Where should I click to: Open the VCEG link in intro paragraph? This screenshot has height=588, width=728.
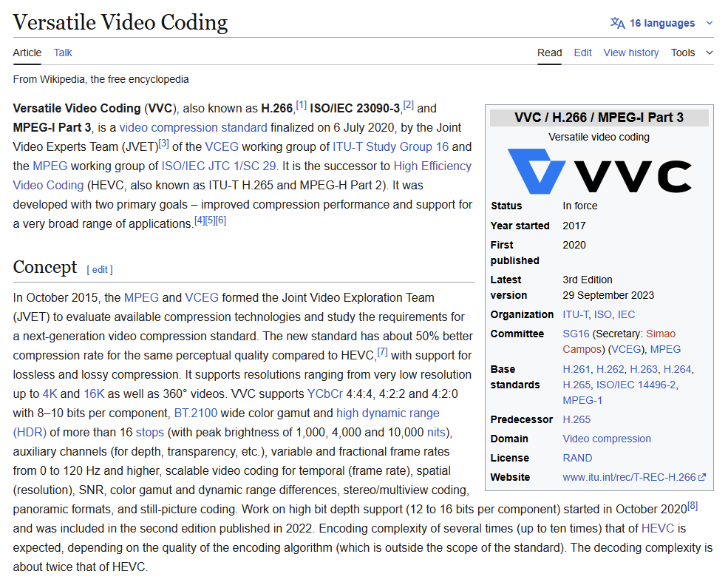tap(222, 146)
